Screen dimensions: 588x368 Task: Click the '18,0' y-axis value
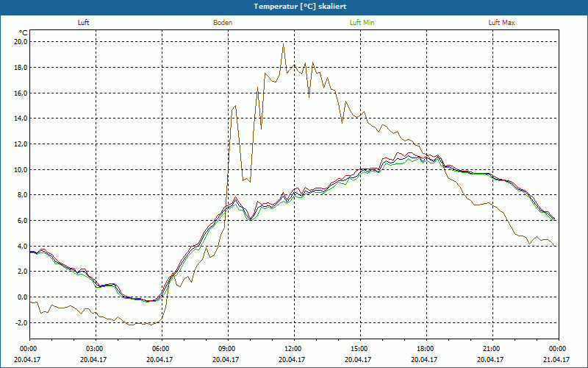click(x=21, y=68)
